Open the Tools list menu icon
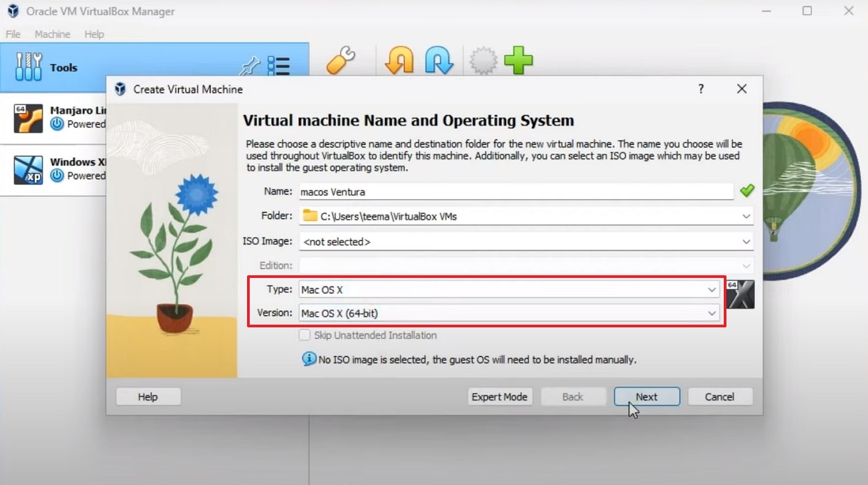The height and width of the screenshot is (485, 868). tap(278, 66)
